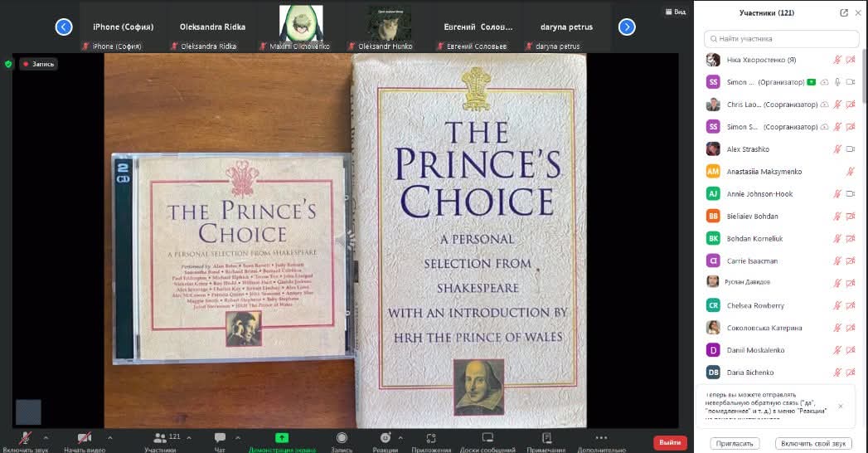Open the Чат (chat) panel icon

pyautogui.click(x=220, y=438)
